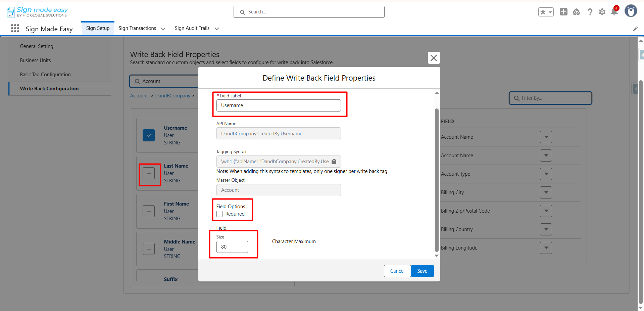Screen dimensions: 644x311
Task: Add the First Name field with plus
Action: coord(149,211)
